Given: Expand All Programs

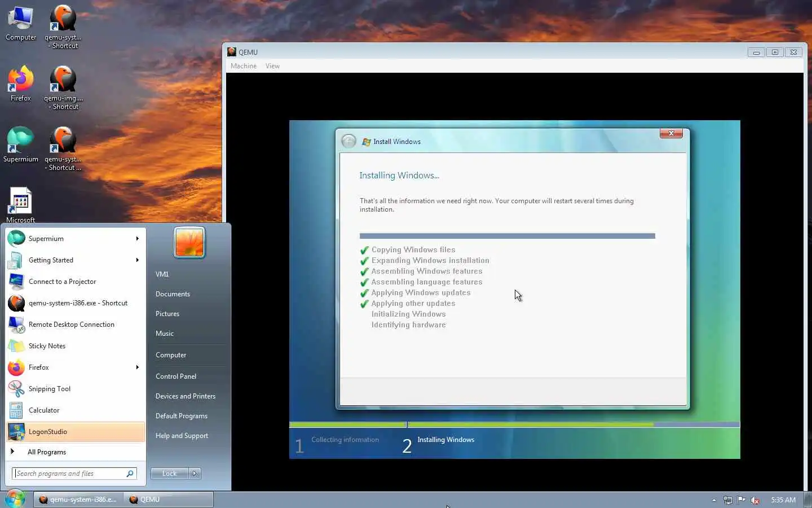Looking at the screenshot, I should 76,452.
